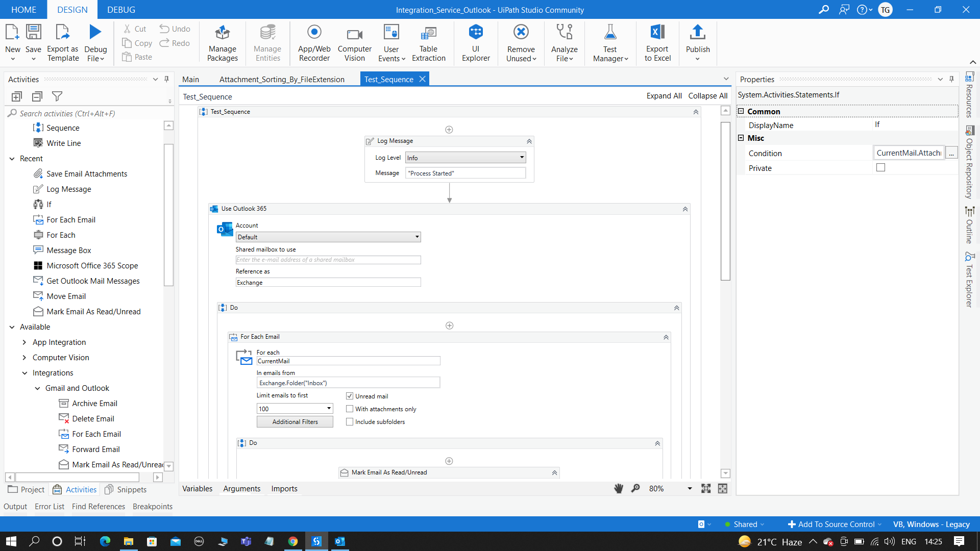This screenshot has width=980, height=551.
Task: Collapse the 'Use Outlook 365' activity
Action: click(x=684, y=209)
